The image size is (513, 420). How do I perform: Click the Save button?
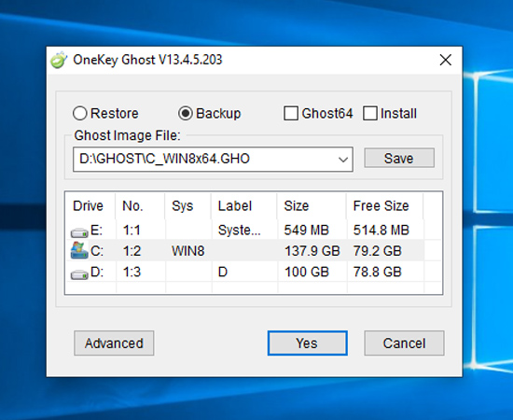pos(399,159)
